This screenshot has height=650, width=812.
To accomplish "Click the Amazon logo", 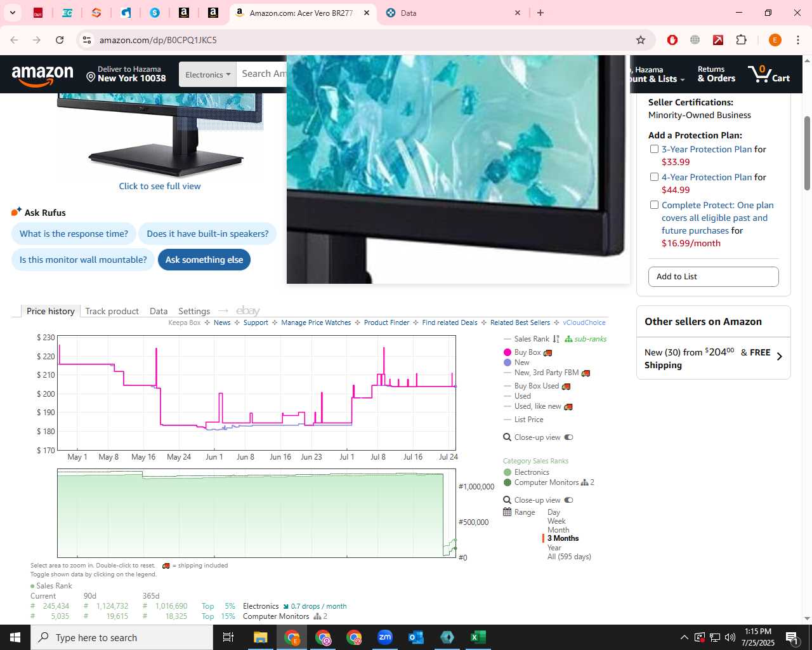I will [43, 75].
